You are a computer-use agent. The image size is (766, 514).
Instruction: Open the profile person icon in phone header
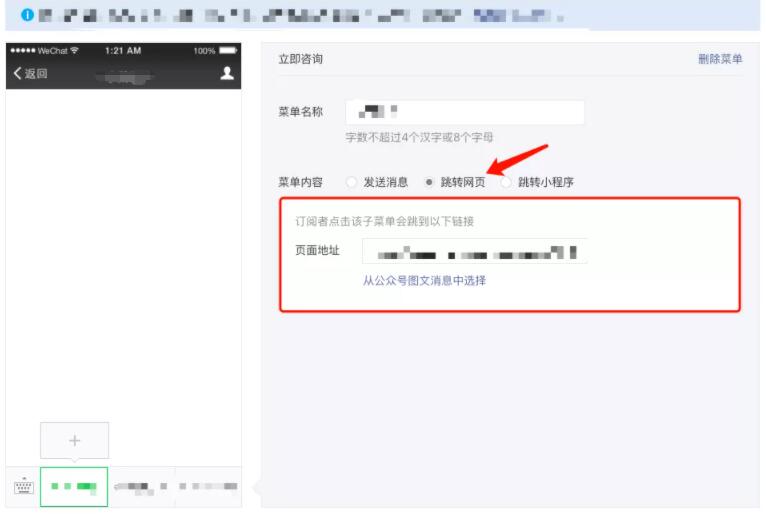(x=227, y=73)
